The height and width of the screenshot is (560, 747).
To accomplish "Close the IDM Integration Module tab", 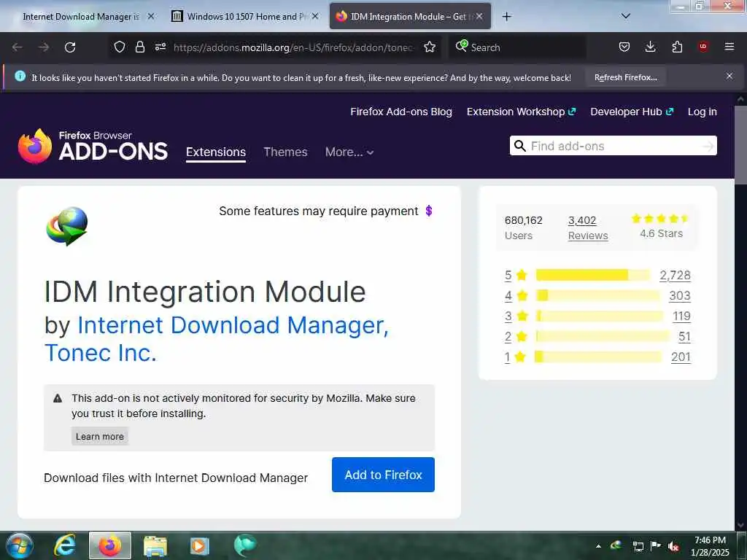I will (479, 16).
